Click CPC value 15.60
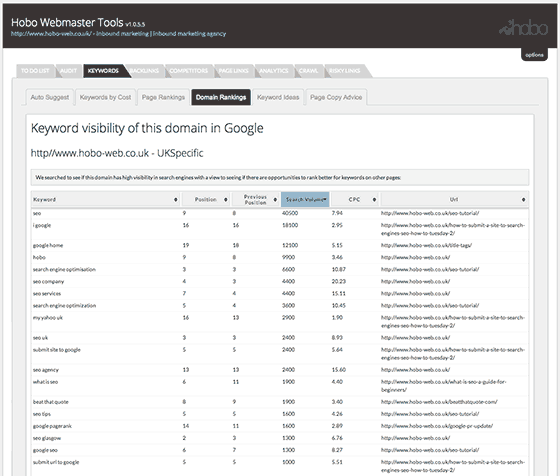560x476 pixels. [339, 370]
